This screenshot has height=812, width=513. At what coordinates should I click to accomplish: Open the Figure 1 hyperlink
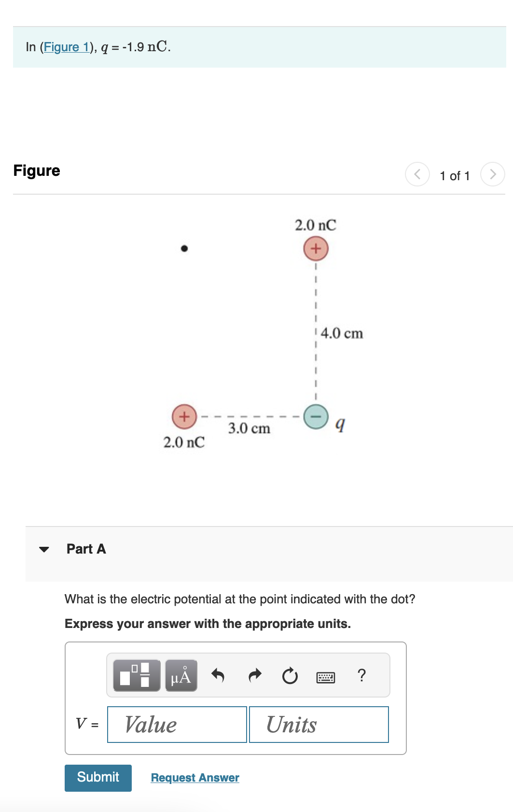[x=67, y=47]
